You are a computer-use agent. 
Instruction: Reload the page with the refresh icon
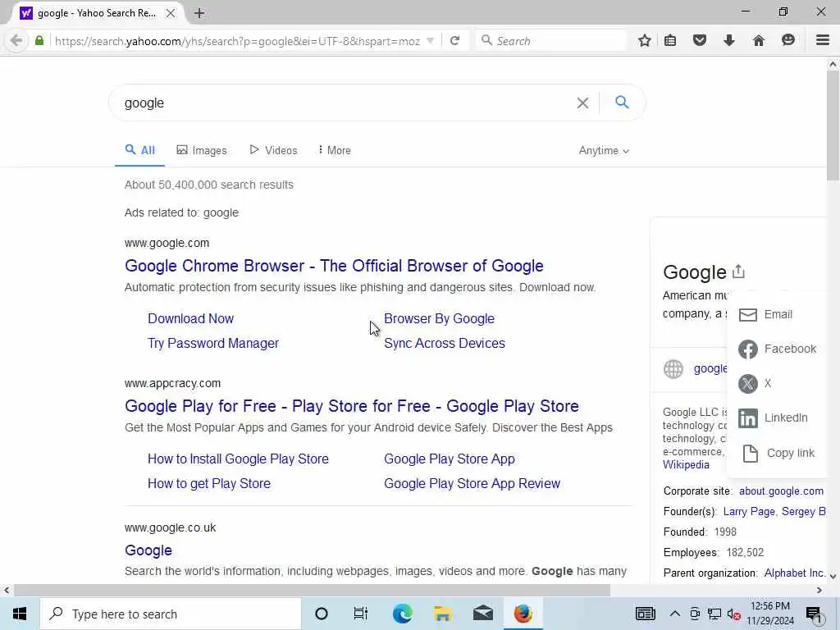(454, 41)
